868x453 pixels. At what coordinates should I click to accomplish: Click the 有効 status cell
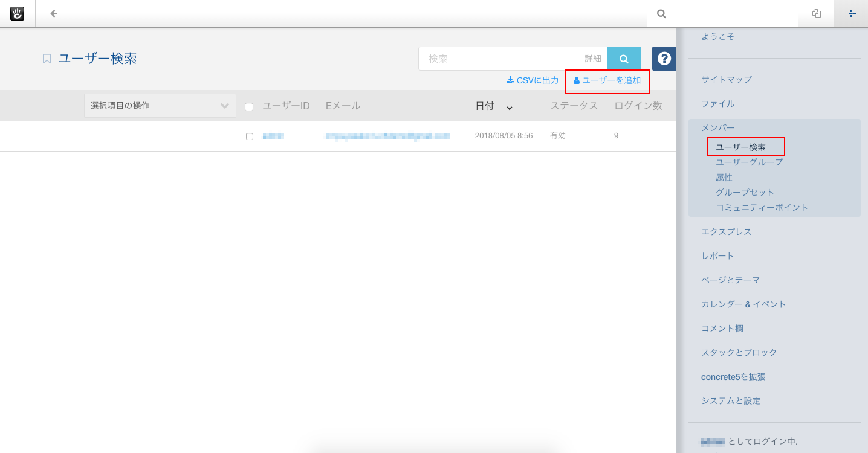click(558, 136)
